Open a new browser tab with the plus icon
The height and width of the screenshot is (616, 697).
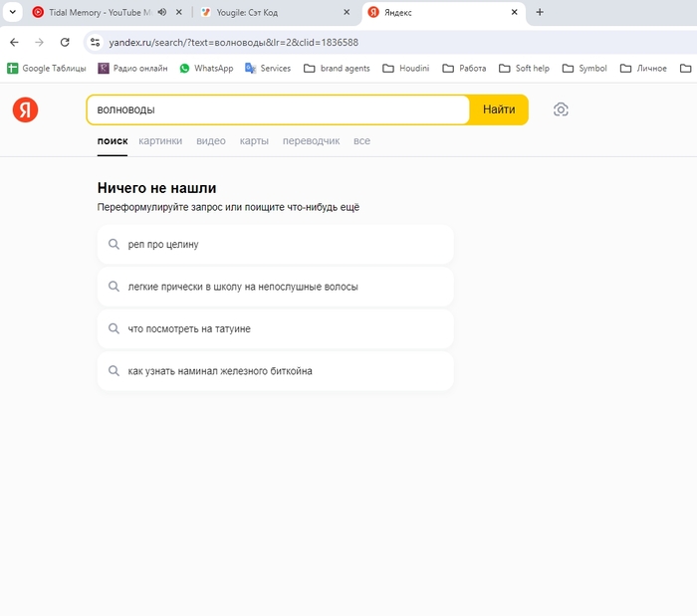click(x=540, y=12)
